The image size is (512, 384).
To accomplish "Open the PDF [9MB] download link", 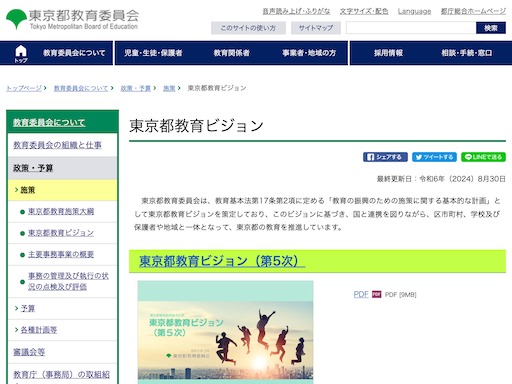I will click(361, 294).
